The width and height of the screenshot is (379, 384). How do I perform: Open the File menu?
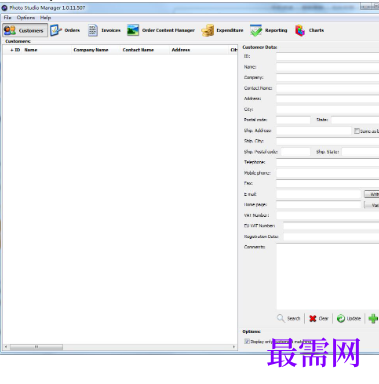tap(7, 18)
